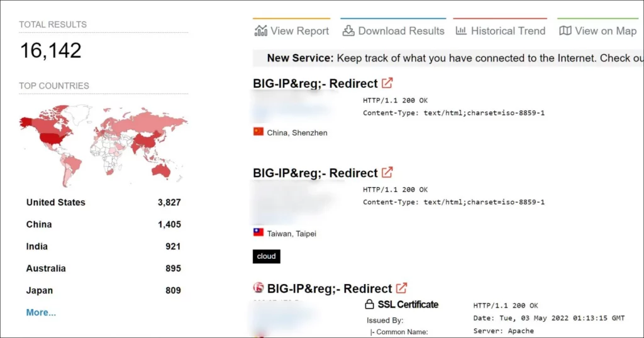Open third BIG-IP Redirect result title
The width and height of the screenshot is (644, 338).
click(x=330, y=288)
